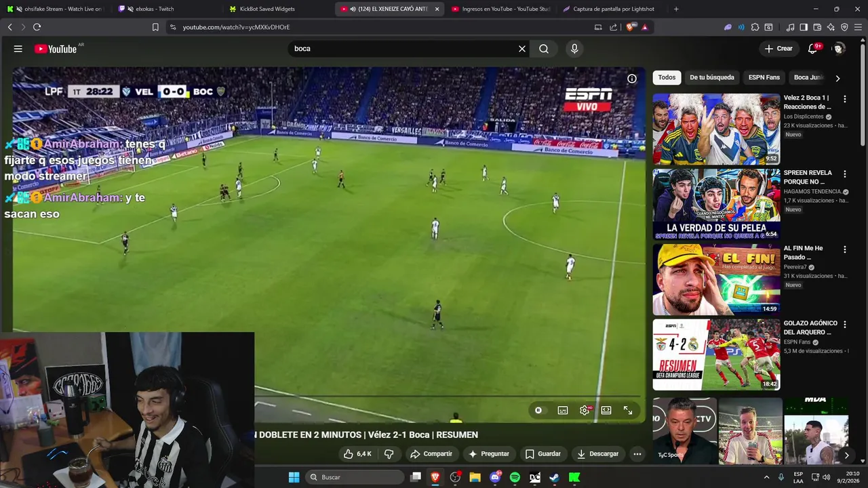Screen dimensions: 868x488
Task: Open SPREEN REVELA video thumbnail
Action: click(x=716, y=204)
